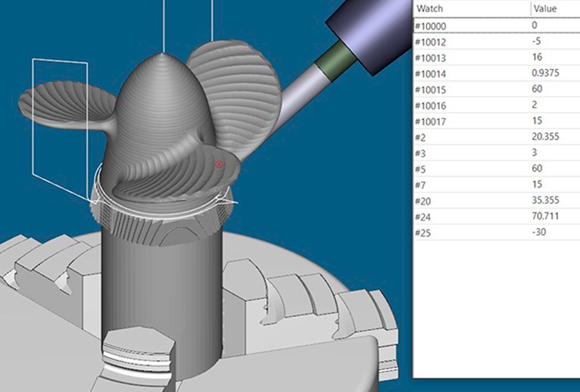Click the 35.355 value of #20
Viewport: 580px width, 392px height.
545,200
